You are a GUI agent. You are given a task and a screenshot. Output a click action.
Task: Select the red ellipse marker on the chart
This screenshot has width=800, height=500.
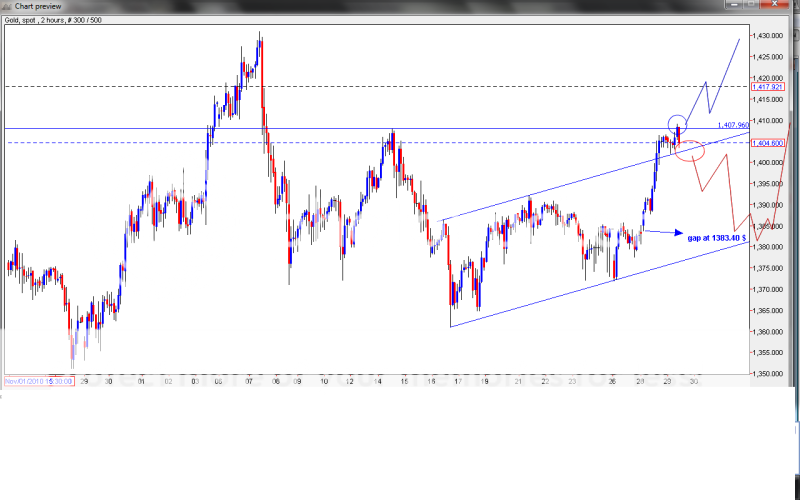pyautogui.click(x=690, y=152)
